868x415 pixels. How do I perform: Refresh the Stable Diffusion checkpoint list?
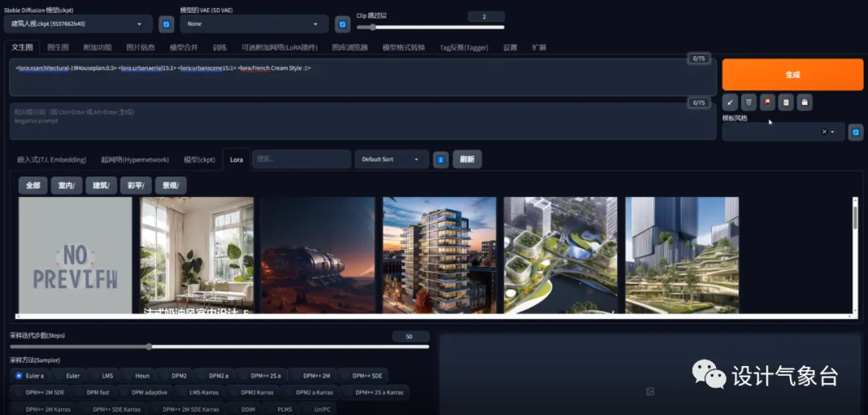166,24
